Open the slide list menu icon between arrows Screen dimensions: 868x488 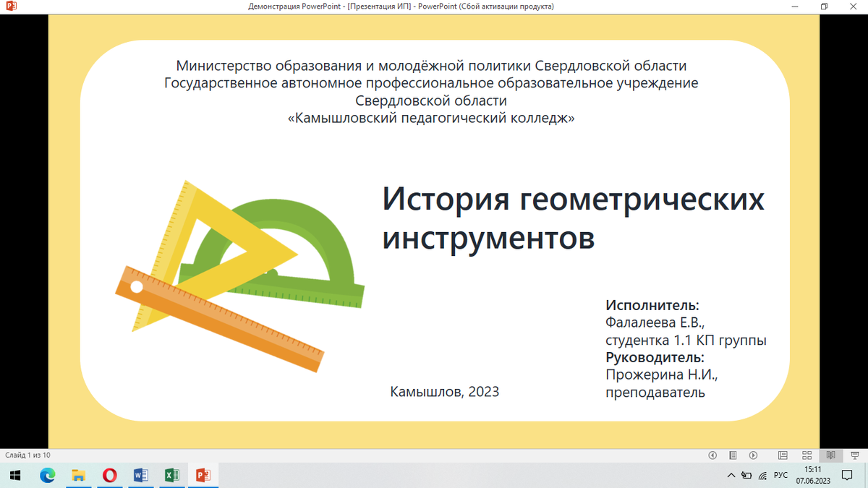pyautogui.click(x=733, y=455)
